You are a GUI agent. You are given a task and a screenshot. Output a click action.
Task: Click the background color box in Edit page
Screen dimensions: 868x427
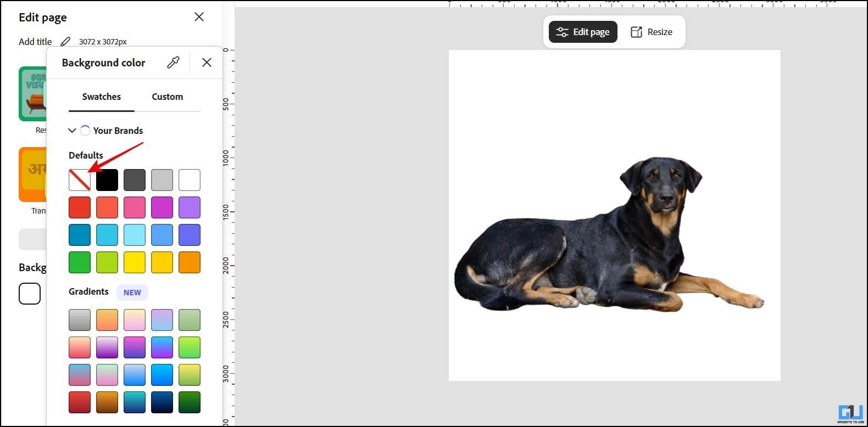(x=30, y=294)
